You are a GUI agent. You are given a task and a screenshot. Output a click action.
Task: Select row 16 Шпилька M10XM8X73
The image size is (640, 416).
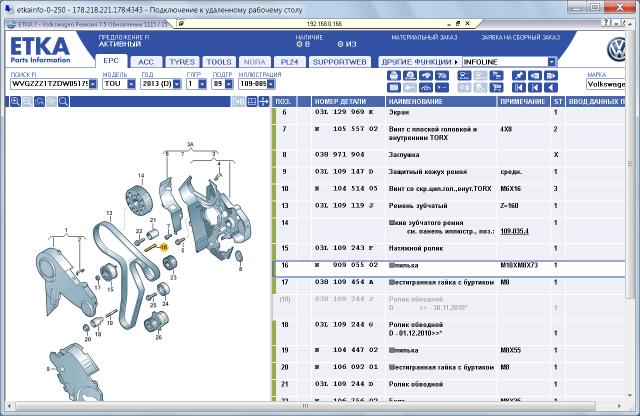(x=449, y=269)
